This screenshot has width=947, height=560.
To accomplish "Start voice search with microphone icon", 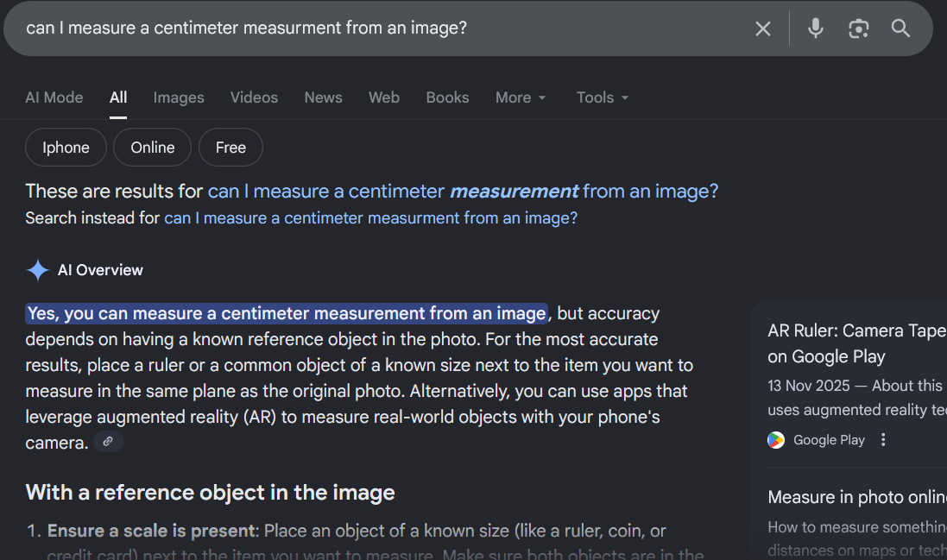I will (x=815, y=28).
